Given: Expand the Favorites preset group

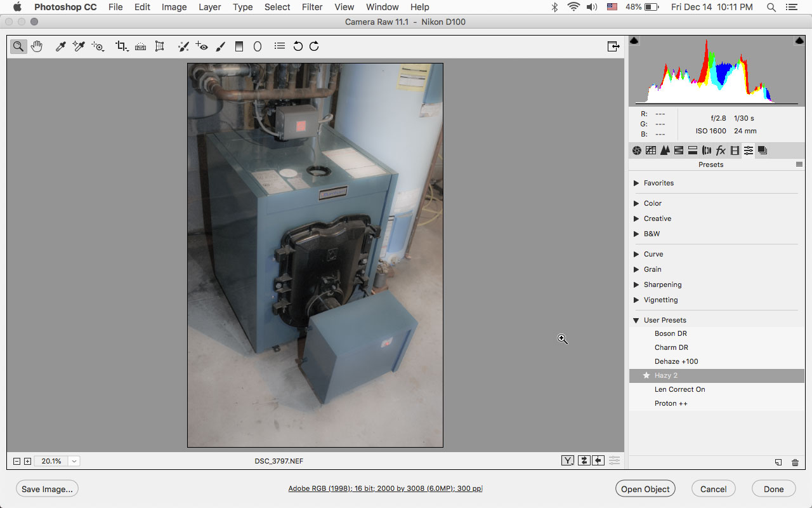Looking at the screenshot, I should tap(636, 183).
